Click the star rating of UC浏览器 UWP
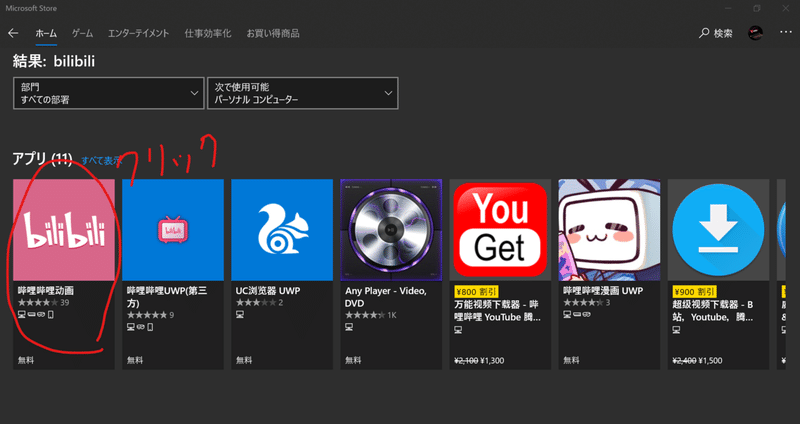This screenshot has height=424, width=800. coord(256,303)
